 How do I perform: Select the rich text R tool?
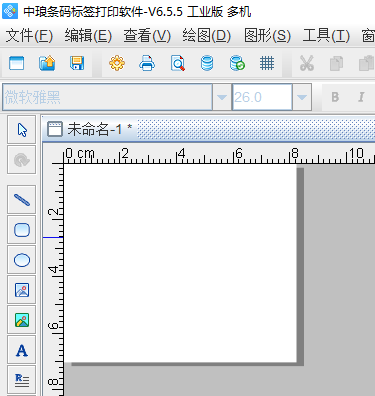tap(22, 380)
